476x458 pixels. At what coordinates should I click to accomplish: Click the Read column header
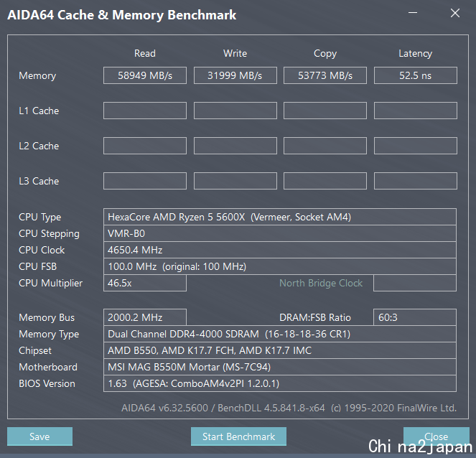145,53
